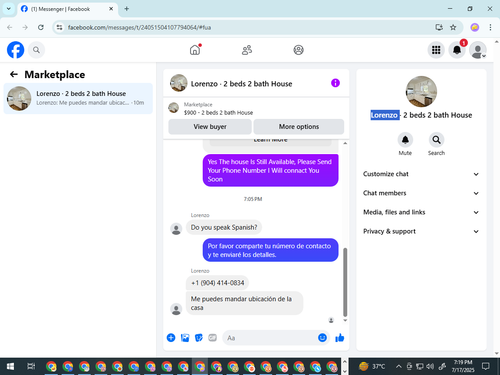Go back in browser history

click(x=10, y=27)
